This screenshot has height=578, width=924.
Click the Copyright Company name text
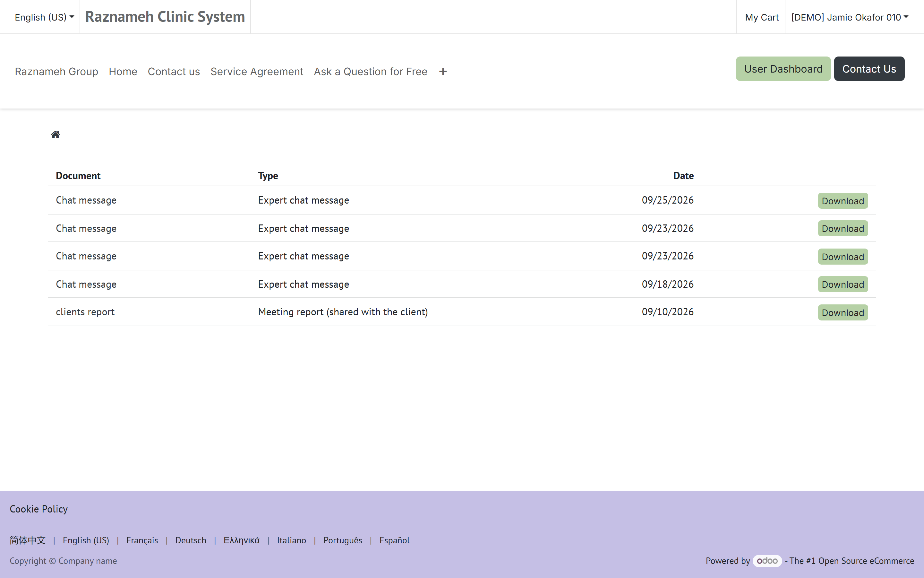tap(64, 561)
